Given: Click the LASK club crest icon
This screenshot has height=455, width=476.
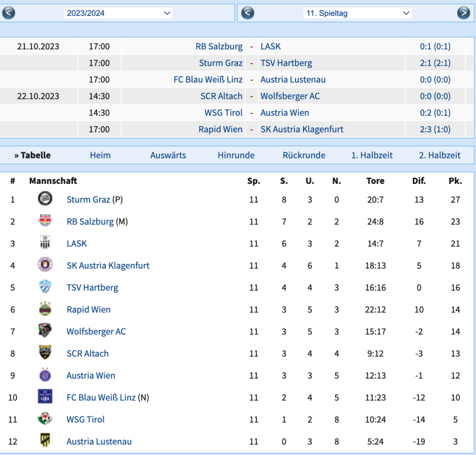Looking at the screenshot, I should pyautogui.click(x=45, y=243).
